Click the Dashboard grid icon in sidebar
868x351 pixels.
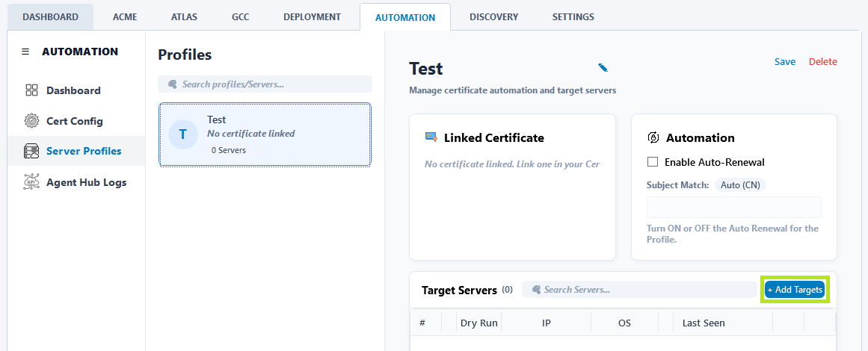coord(31,90)
